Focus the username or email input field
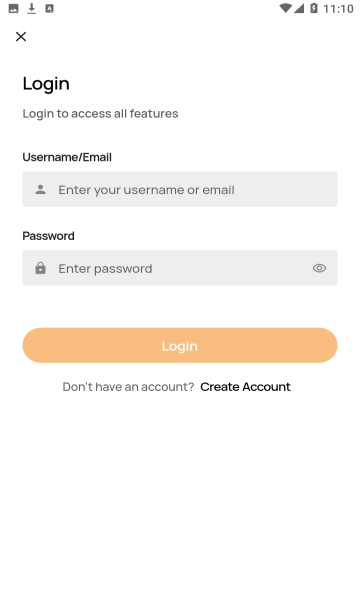Screen dimensions: 360x600 pos(180,189)
